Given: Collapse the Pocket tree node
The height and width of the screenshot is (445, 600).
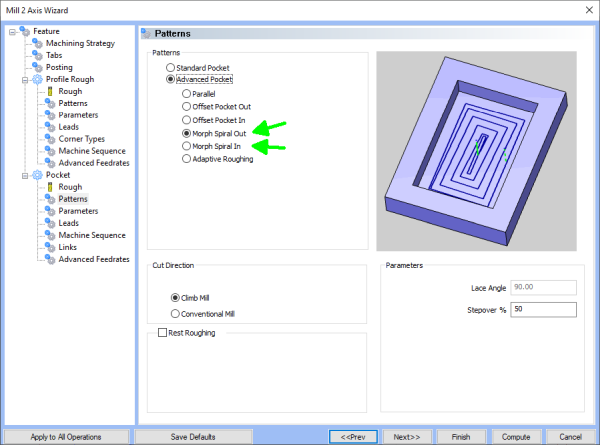Looking at the screenshot, I should (25, 175).
